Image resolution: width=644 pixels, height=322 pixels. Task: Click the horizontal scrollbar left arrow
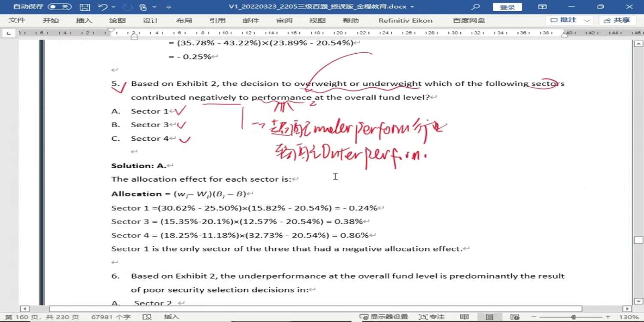[24, 309]
